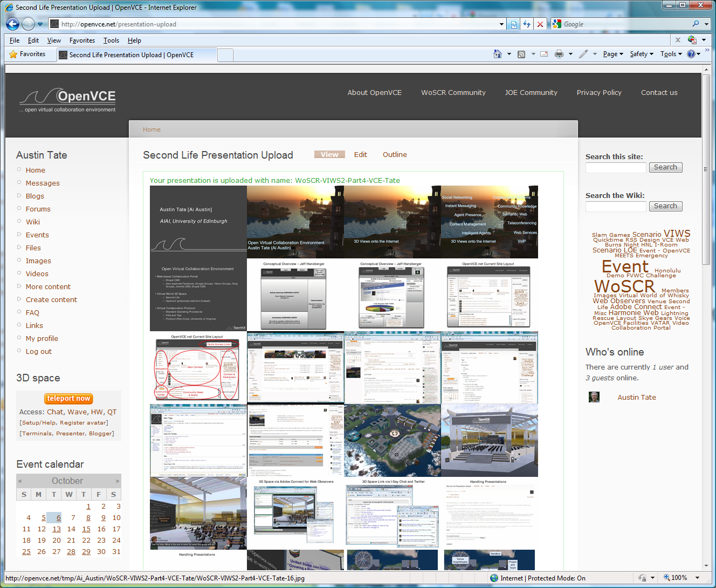This screenshot has width=716, height=588.
Task: Open the File menu
Action: (15, 40)
